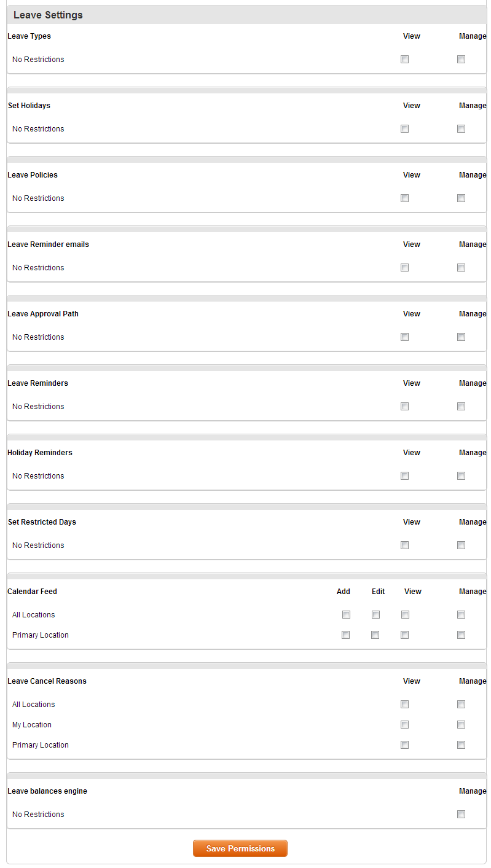The height and width of the screenshot is (868, 491).
Task: Enable Manage for Leave balances engine
Action: (x=461, y=815)
